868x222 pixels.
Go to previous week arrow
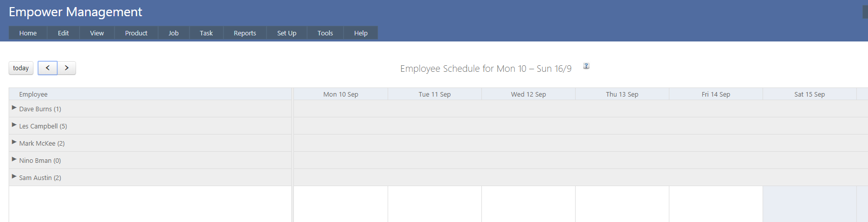(x=48, y=68)
